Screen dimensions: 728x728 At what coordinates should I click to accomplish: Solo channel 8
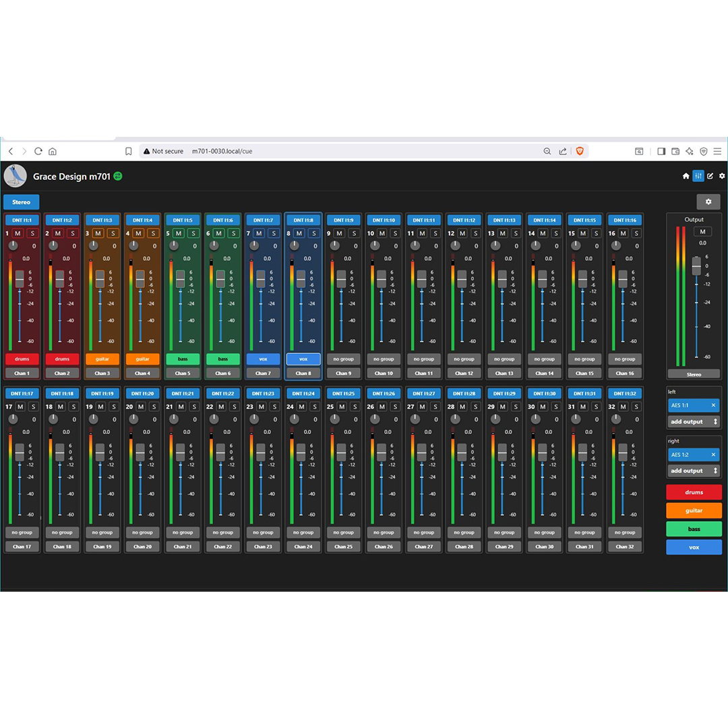pos(314,233)
